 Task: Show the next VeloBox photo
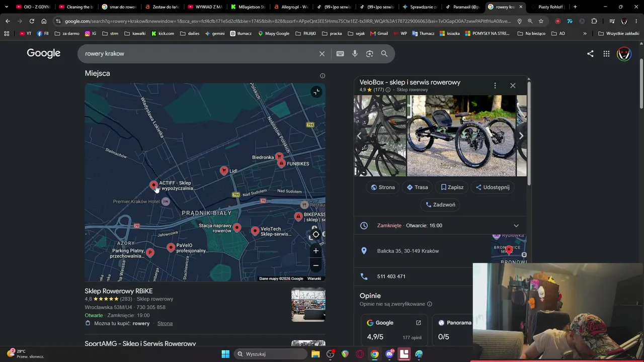521,136
